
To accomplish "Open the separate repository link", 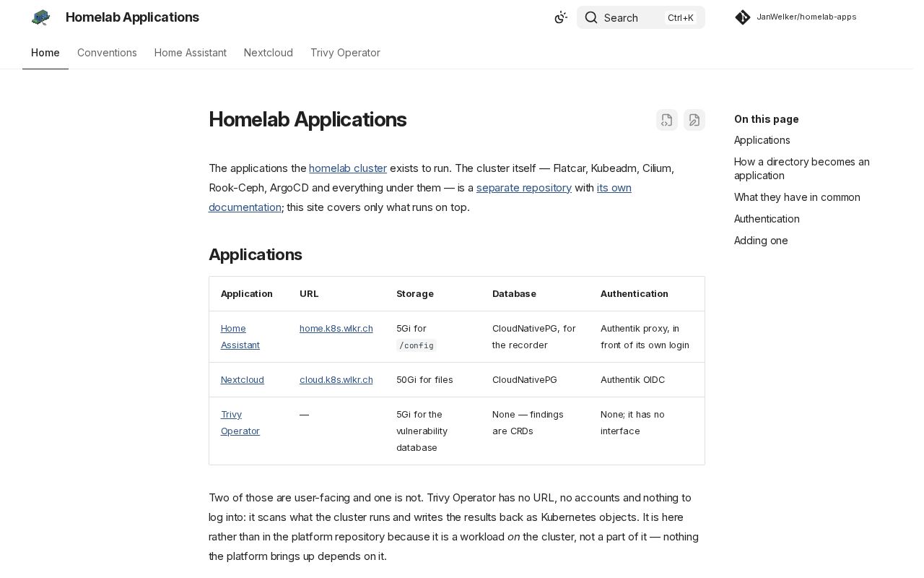I will click(x=524, y=188).
